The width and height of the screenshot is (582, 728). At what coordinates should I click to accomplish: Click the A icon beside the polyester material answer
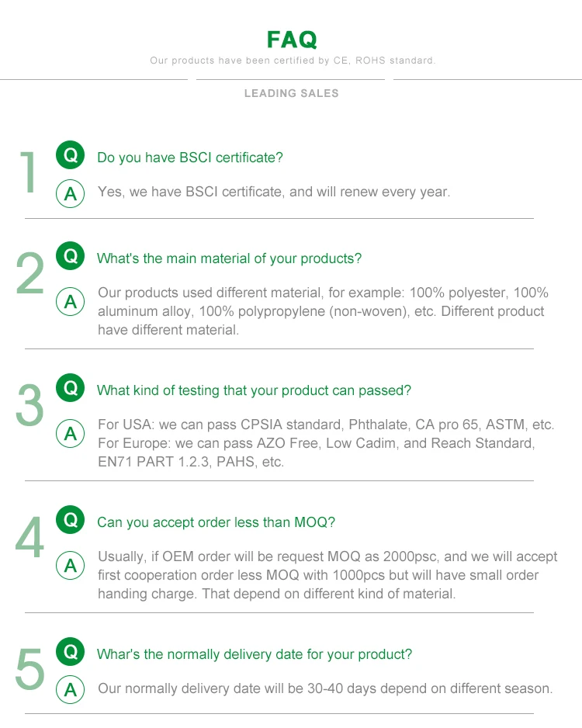pos(70,302)
